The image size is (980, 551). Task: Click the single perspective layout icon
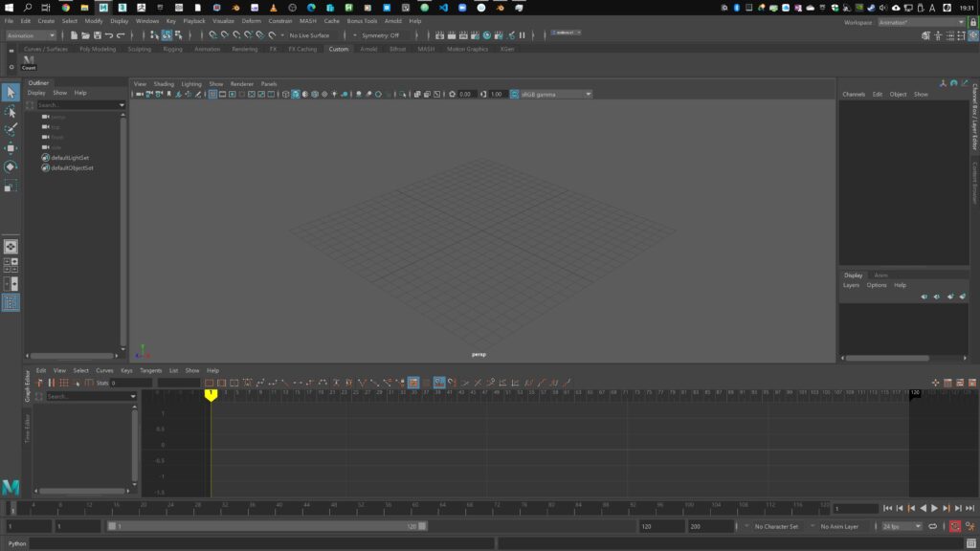11,247
